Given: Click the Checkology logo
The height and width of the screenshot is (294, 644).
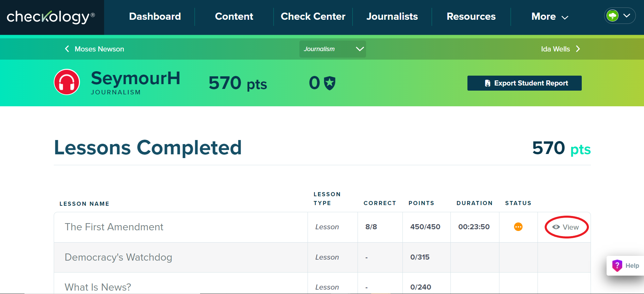Looking at the screenshot, I should coord(51,17).
